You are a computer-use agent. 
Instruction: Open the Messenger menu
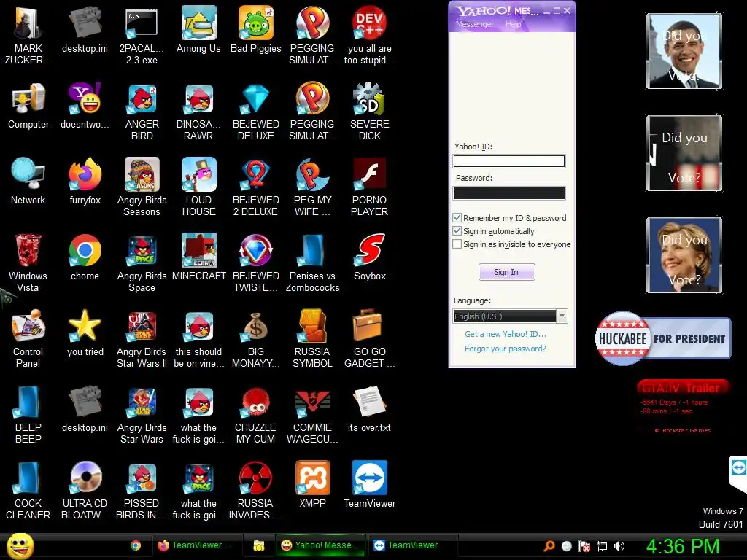[x=474, y=24]
